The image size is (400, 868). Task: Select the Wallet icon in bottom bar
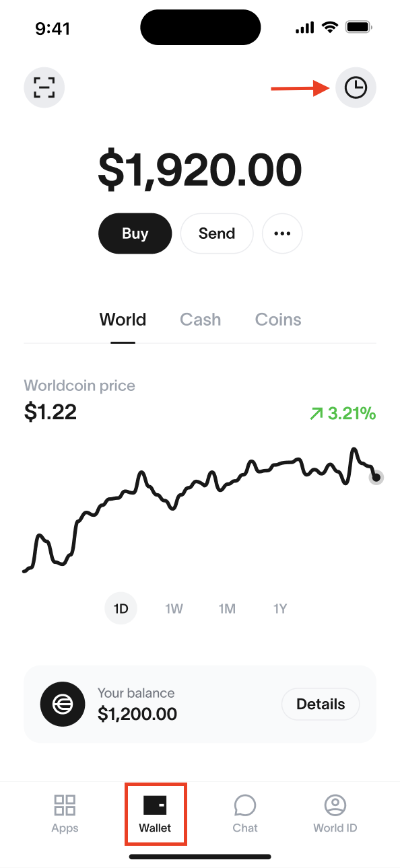155,805
